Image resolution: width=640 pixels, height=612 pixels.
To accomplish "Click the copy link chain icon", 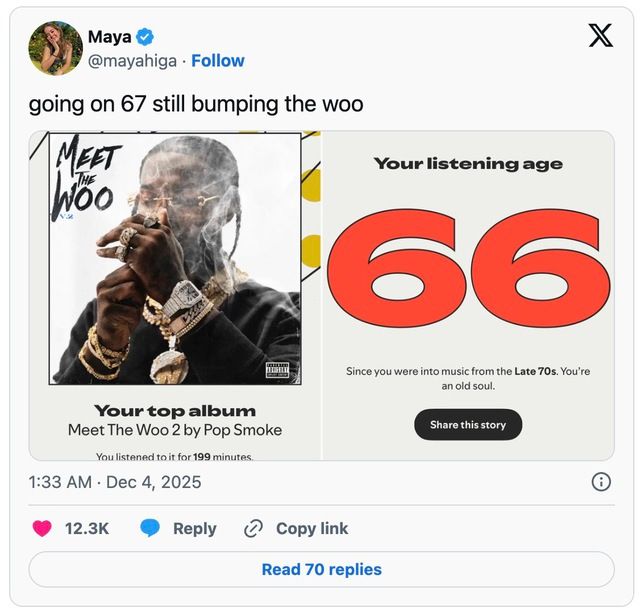I will (253, 528).
